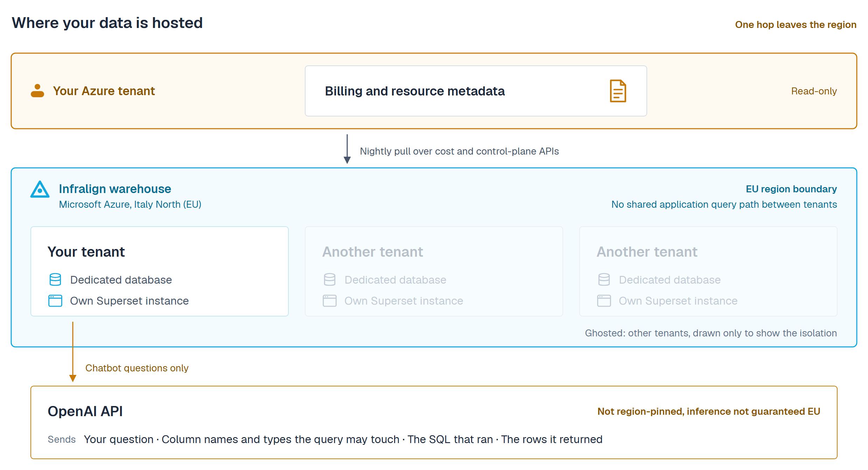Click 'The SQL that ran' text
Screen dimensions: 868x470
[x=450, y=439]
